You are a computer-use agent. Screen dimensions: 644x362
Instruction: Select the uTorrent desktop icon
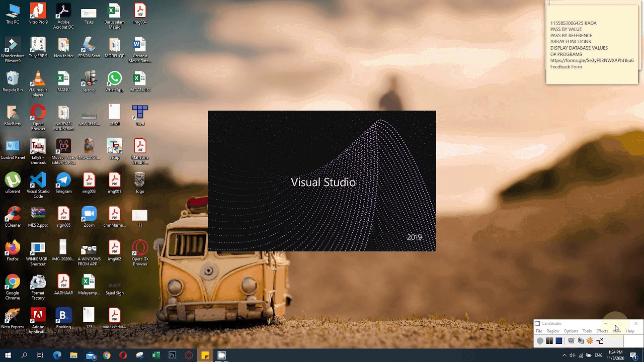13,183
